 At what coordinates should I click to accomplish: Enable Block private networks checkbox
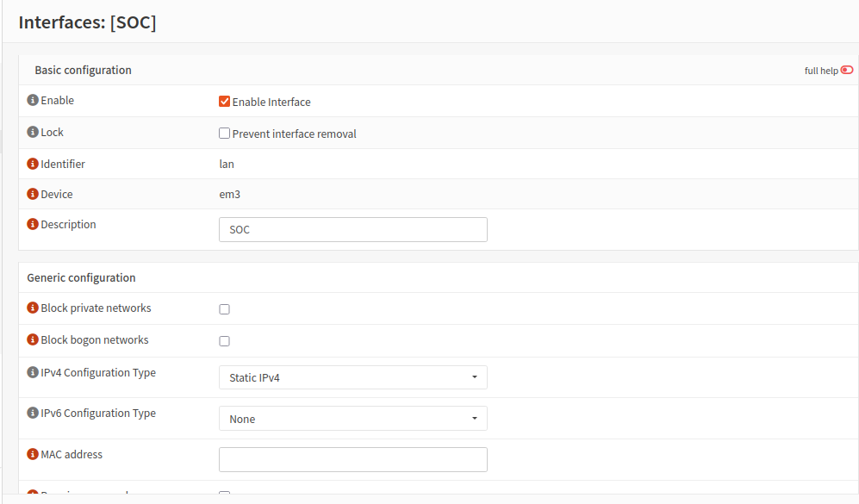pos(225,309)
